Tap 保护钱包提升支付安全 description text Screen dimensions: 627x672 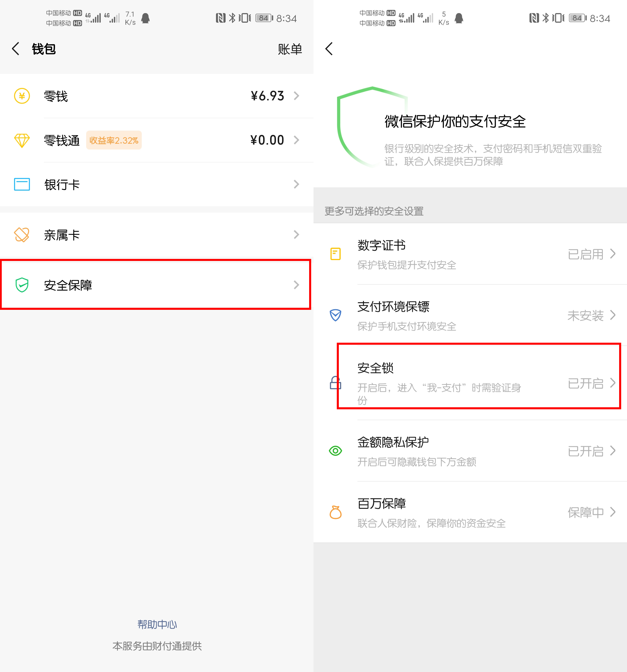pyautogui.click(x=406, y=265)
